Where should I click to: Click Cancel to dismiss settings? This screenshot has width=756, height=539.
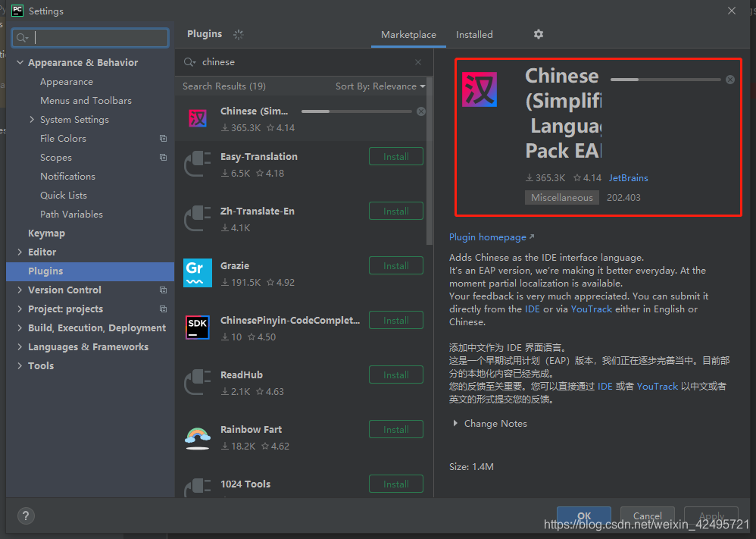[x=647, y=515]
